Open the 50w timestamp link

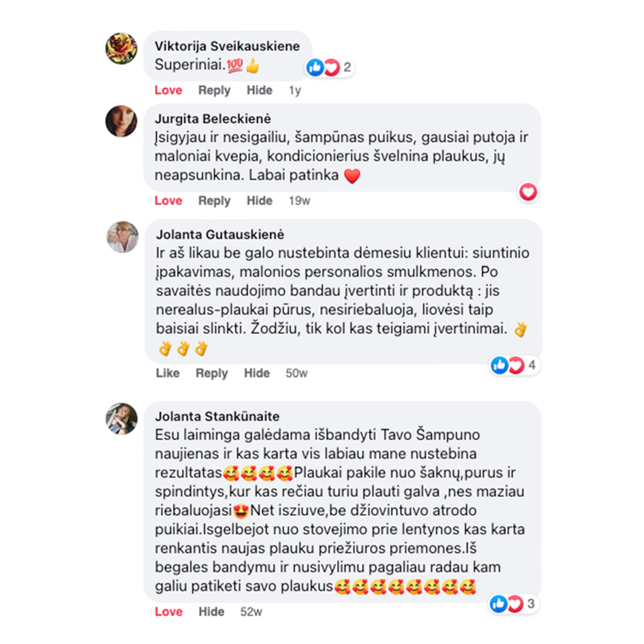tap(297, 374)
